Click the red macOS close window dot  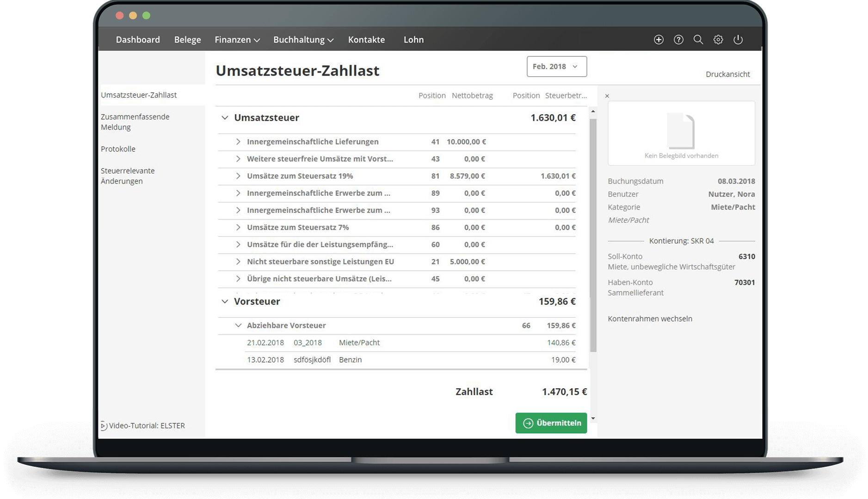pos(119,16)
